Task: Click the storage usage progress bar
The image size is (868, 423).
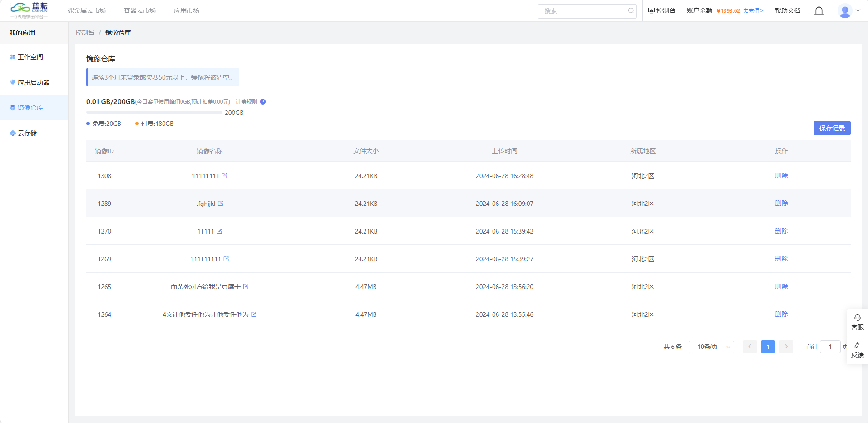Action: click(154, 112)
